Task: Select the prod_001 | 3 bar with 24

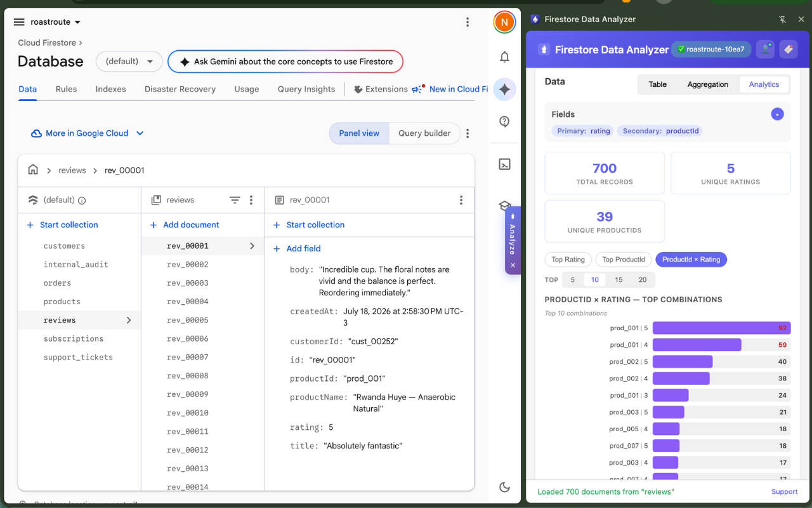Action: (722, 395)
